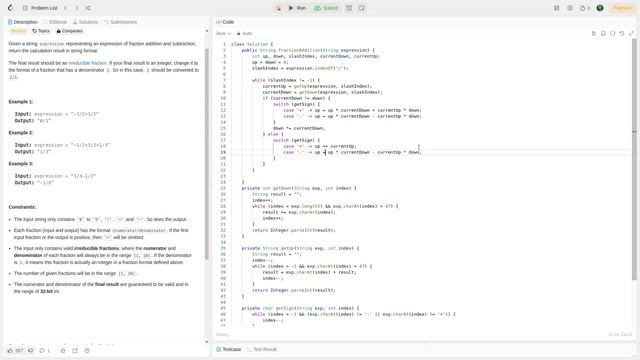Click the 'private int getDown' method line
This screenshot has width=640, height=360.
tap(299, 188)
